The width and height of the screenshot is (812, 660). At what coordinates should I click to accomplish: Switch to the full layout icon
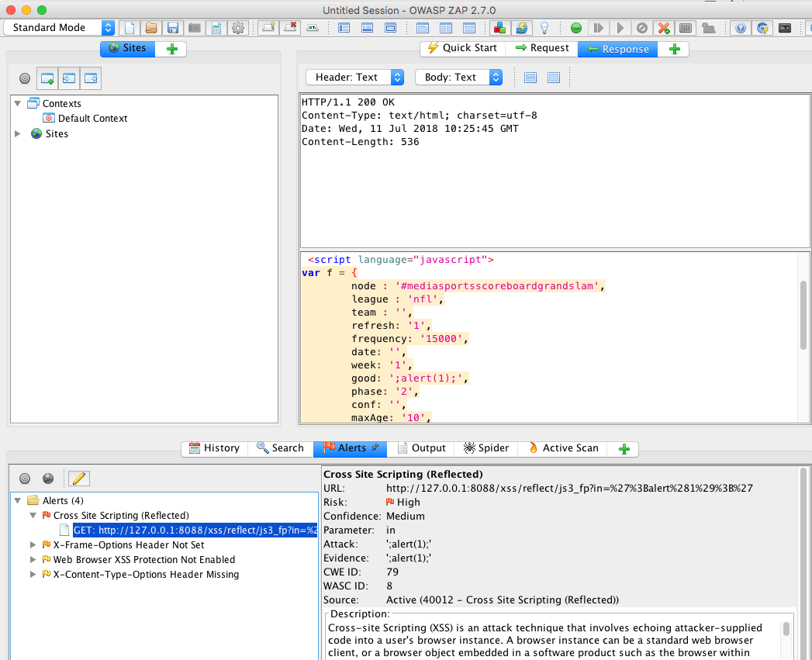pos(390,27)
